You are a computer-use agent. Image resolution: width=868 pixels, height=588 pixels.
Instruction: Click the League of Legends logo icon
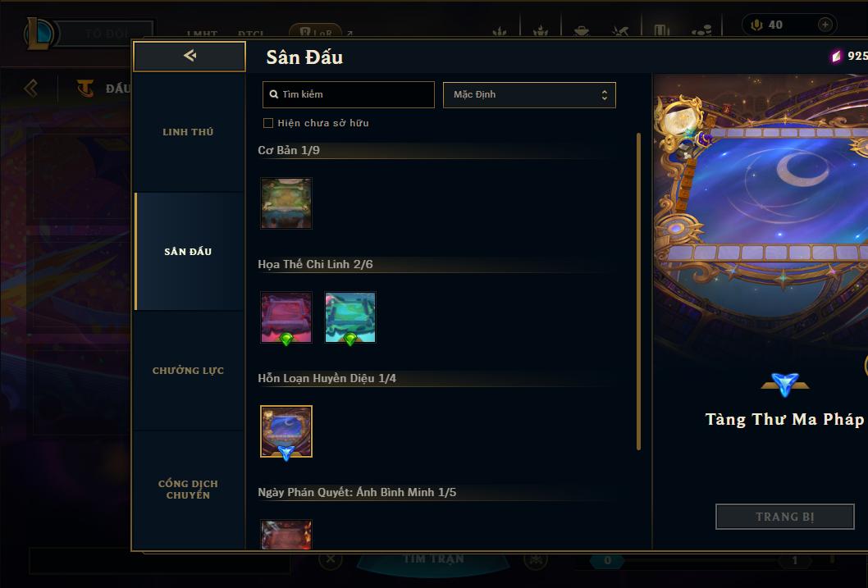(x=39, y=33)
